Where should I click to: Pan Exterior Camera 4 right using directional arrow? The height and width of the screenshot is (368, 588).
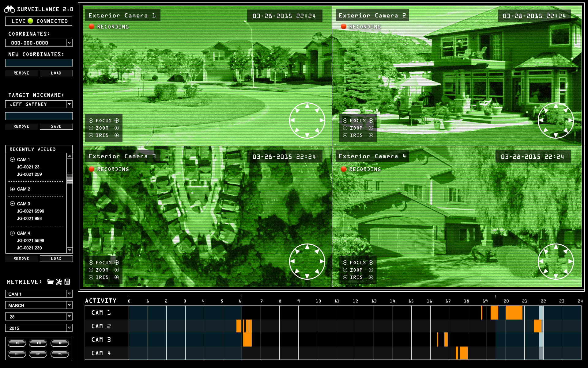[570, 261]
